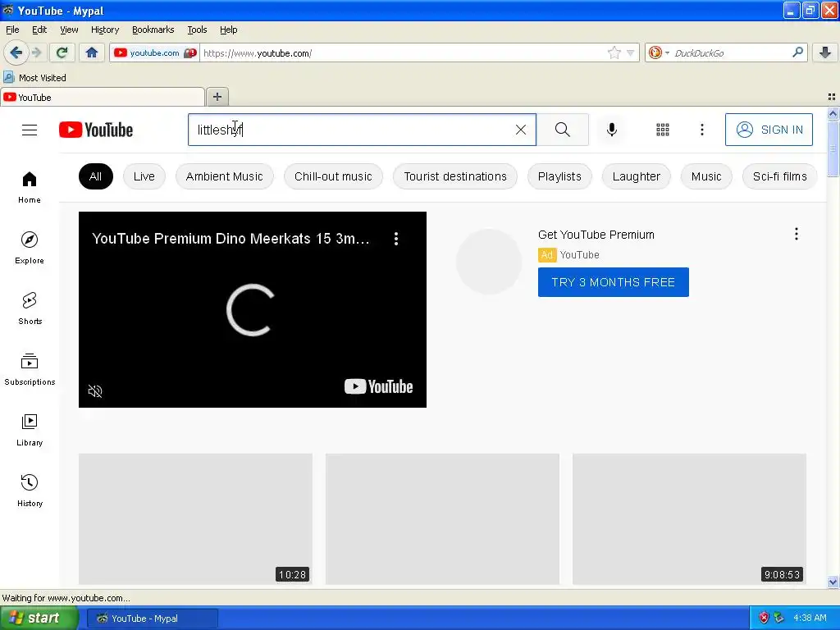This screenshot has height=630, width=840.
Task: Click the SIGN IN button
Action: point(769,130)
